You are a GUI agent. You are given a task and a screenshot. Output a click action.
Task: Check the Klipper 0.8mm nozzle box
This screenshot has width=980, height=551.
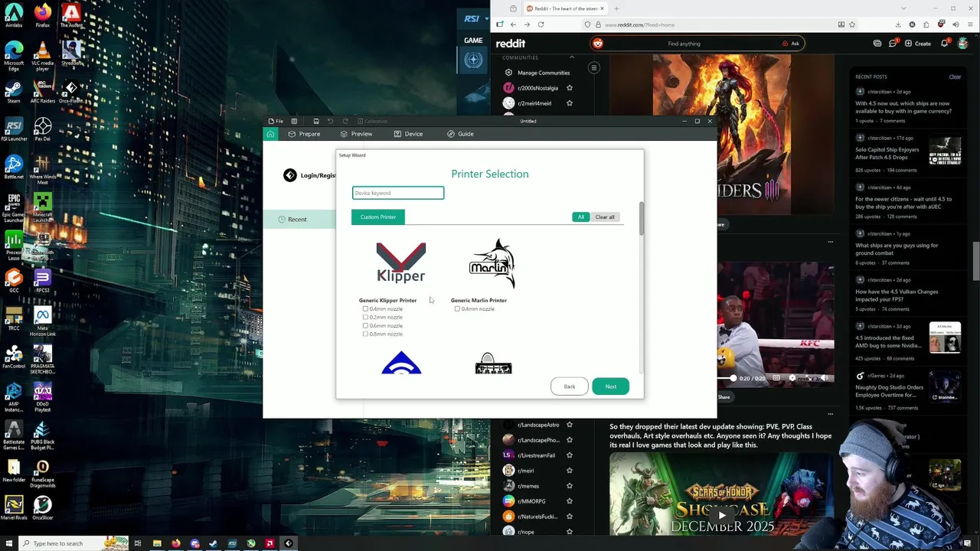click(x=365, y=334)
